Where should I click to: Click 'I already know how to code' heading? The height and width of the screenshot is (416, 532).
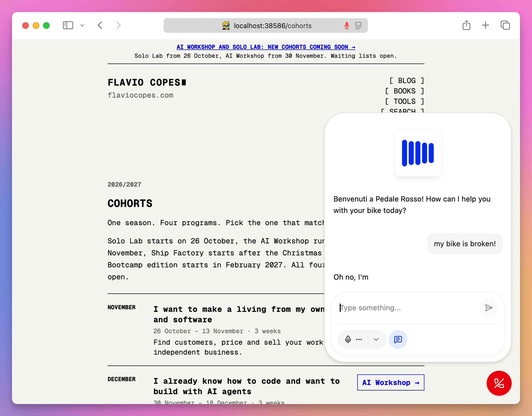tap(247, 386)
